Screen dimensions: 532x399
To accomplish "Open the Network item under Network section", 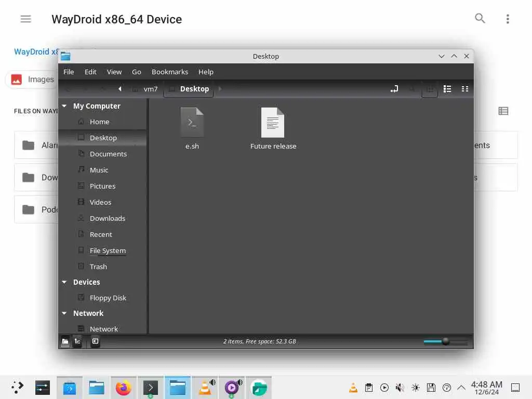I will pos(103,329).
